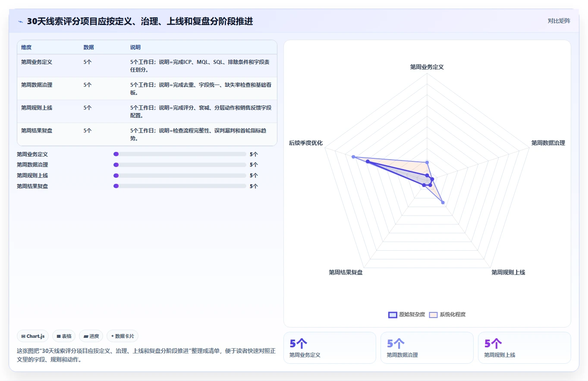Click the footer caption paragraph starting 这张图把

[x=146, y=355]
